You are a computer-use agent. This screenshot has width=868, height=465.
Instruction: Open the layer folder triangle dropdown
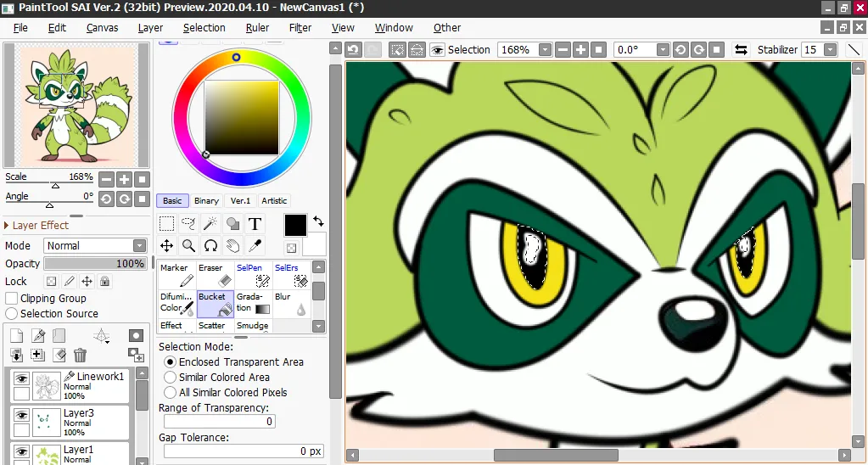pos(101,335)
